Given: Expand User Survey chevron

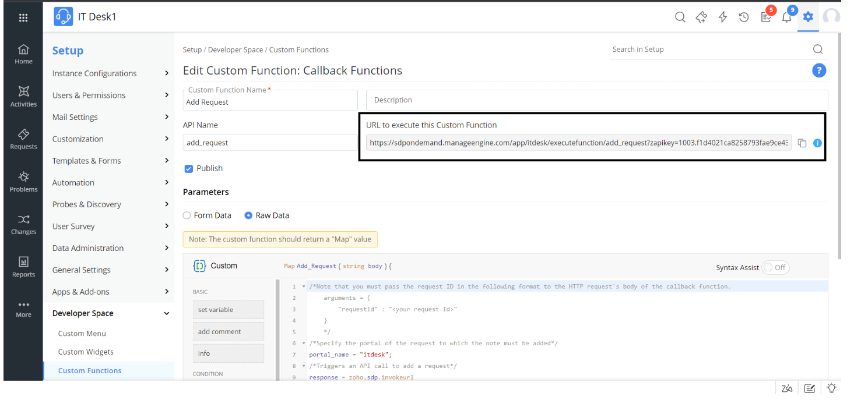Looking at the screenshot, I should (167, 226).
